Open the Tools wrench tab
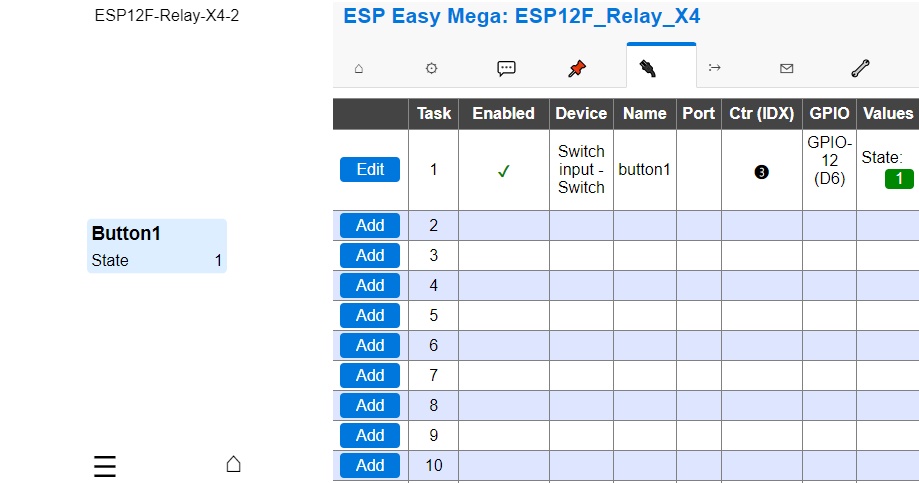 [860, 69]
